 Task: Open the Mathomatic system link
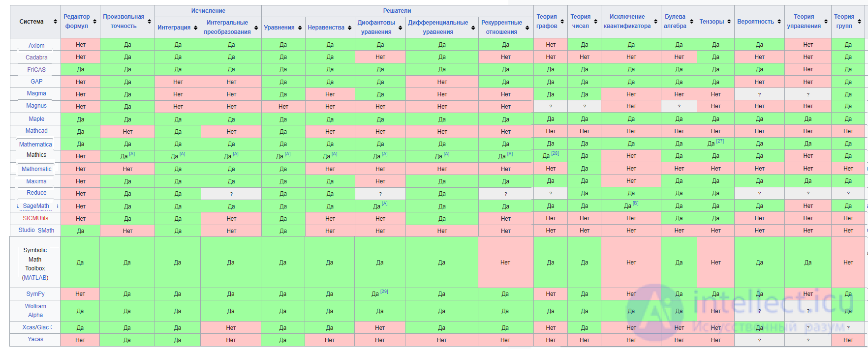(36, 169)
